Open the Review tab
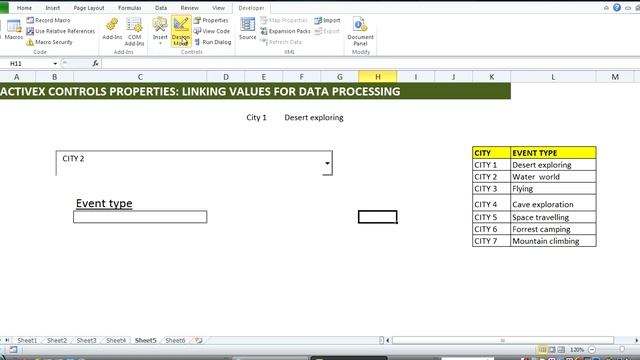 [x=189, y=8]
